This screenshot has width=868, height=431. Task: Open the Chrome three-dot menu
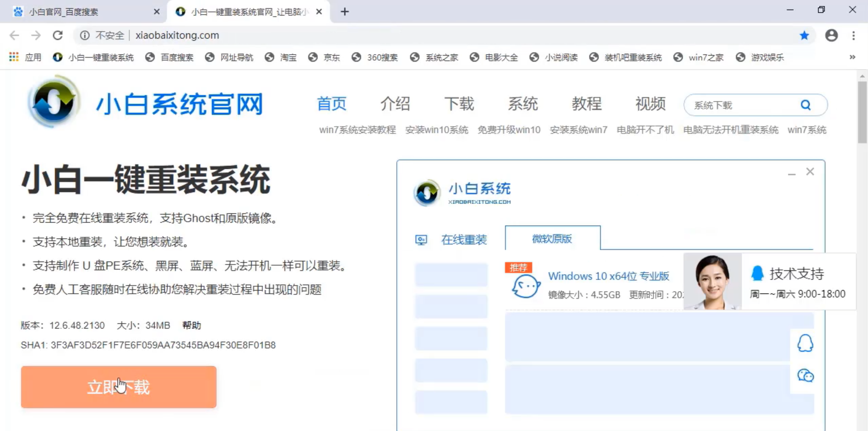click(x=854, y=35)
